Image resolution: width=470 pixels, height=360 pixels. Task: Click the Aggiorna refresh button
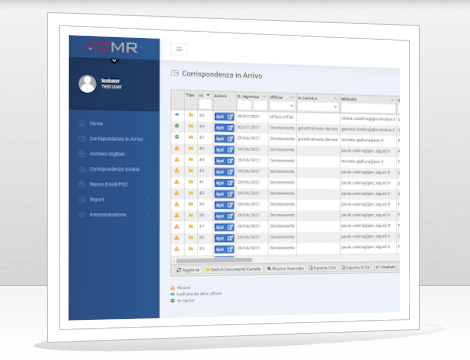[188, 270]
